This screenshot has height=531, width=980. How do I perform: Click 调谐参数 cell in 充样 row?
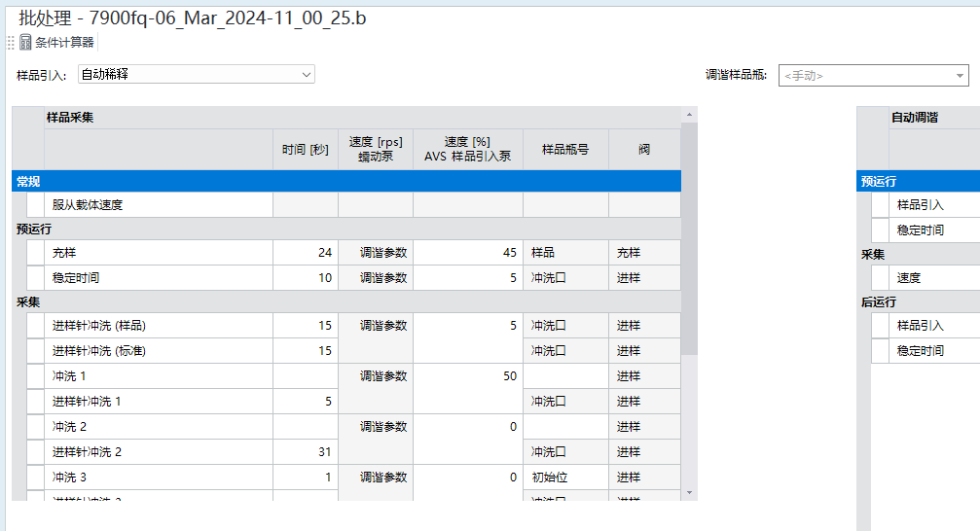[376, 253]
